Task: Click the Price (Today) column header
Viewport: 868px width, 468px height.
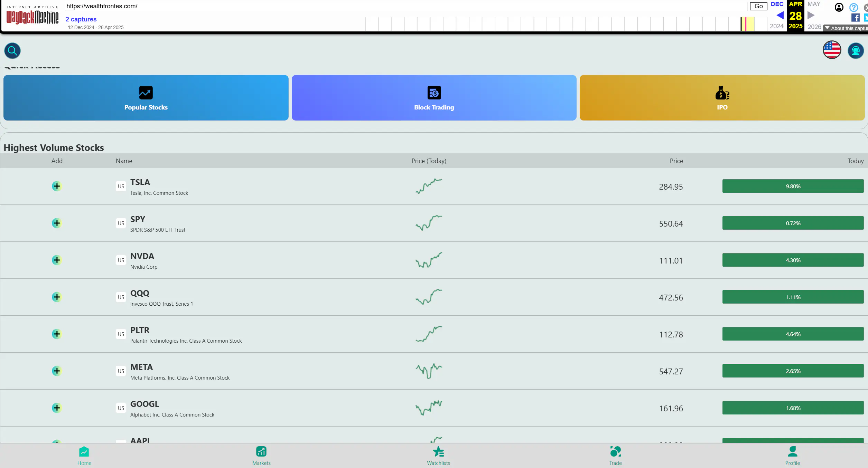Action: coord(429,161)
